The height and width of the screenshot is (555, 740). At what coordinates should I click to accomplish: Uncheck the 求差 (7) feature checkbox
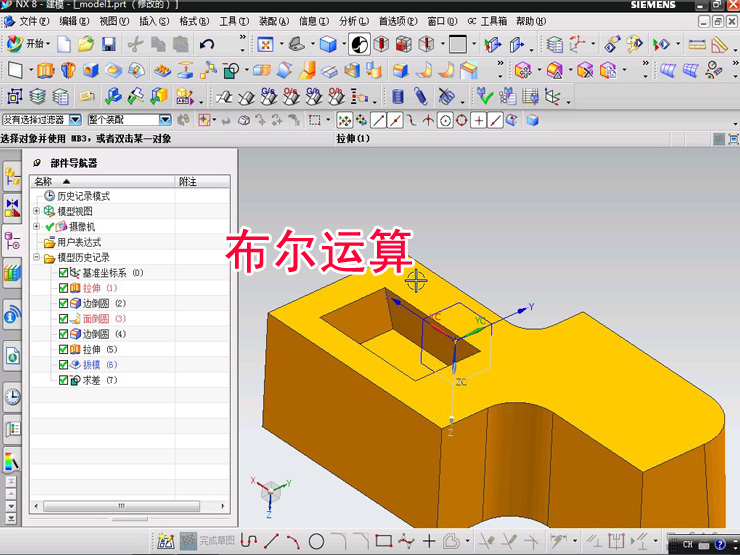[64, 380]
